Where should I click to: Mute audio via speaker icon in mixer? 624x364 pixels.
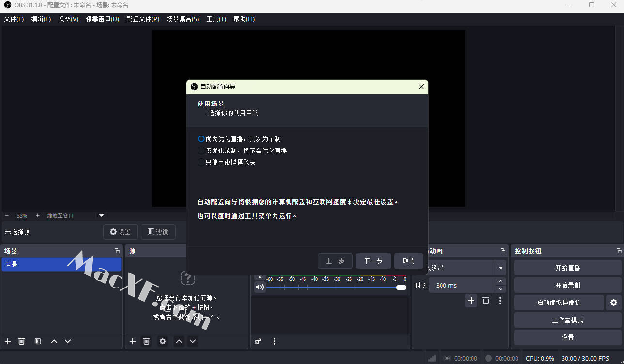(260, 287)
